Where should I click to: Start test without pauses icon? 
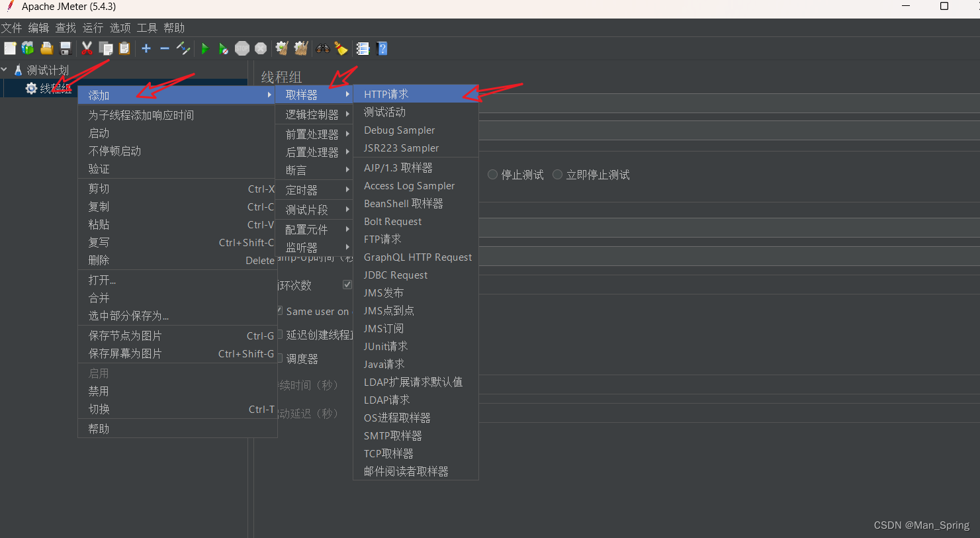point(224,48)
